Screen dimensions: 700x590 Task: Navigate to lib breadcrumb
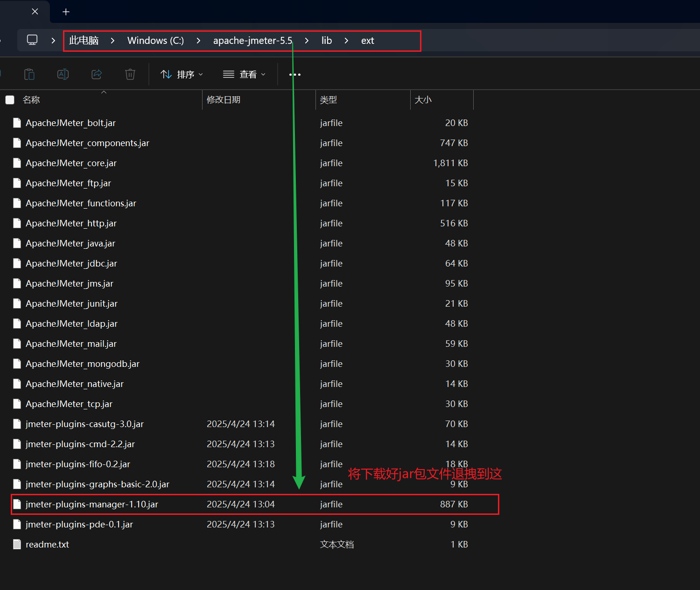pyautogui.click(x=327, y=41)
